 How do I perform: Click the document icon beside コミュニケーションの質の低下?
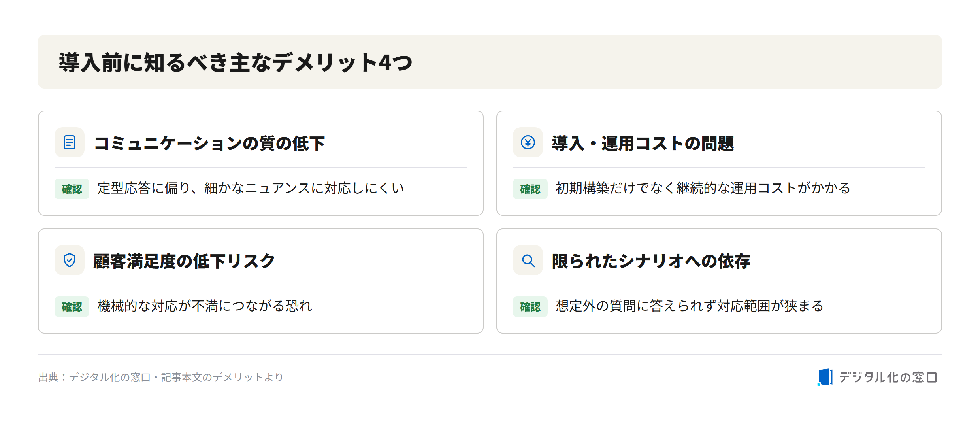(x=70, y=142)
